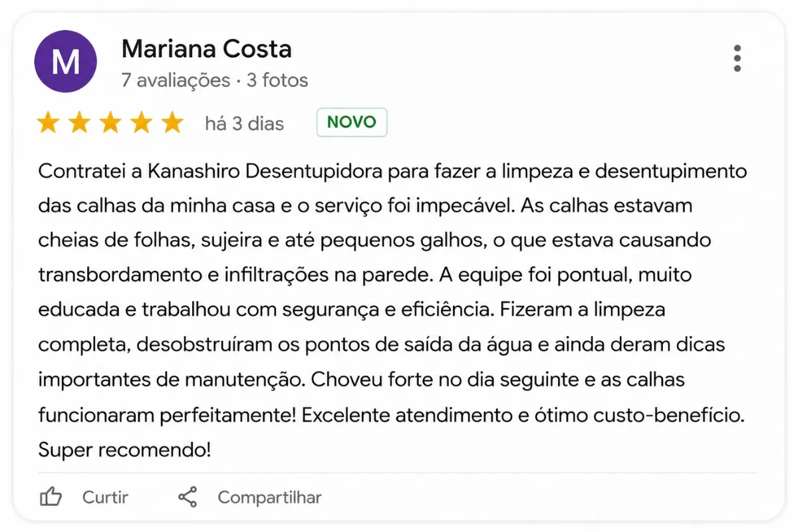Click the 3 fotos reviewer info
The height and width of the screenshot is (532, 798).
tap(277, 80)
